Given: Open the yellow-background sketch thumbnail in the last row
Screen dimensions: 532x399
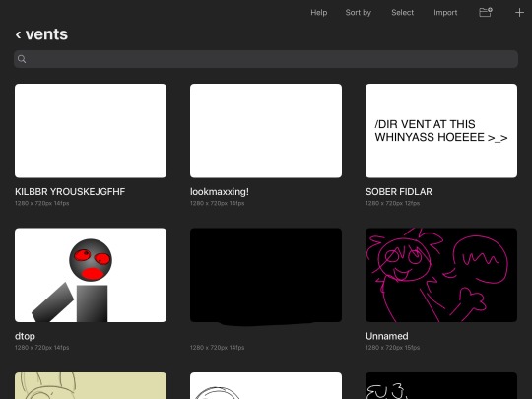Looking at the screenshot, I should [x=91, y=386].
